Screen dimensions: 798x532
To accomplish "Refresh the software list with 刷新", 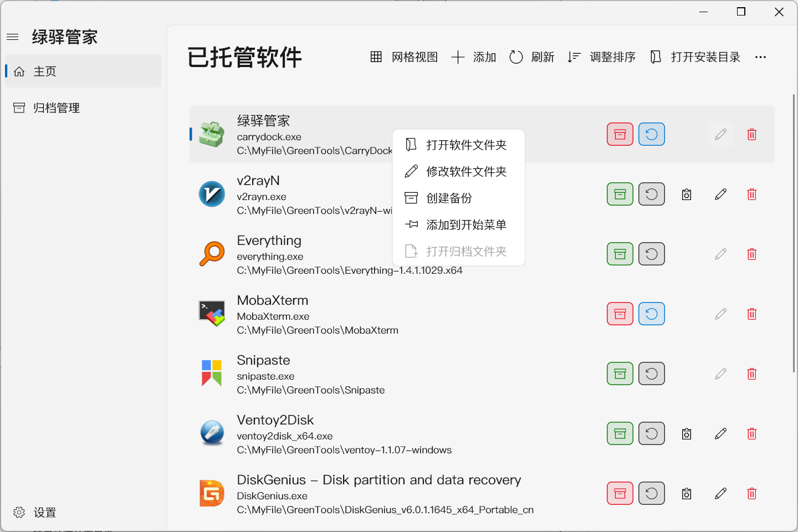I will pos(531,57).
